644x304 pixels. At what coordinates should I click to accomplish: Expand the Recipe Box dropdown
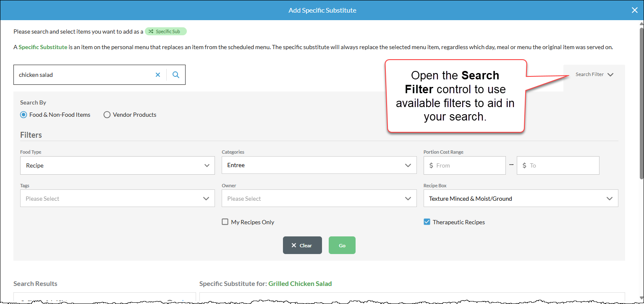521,198
